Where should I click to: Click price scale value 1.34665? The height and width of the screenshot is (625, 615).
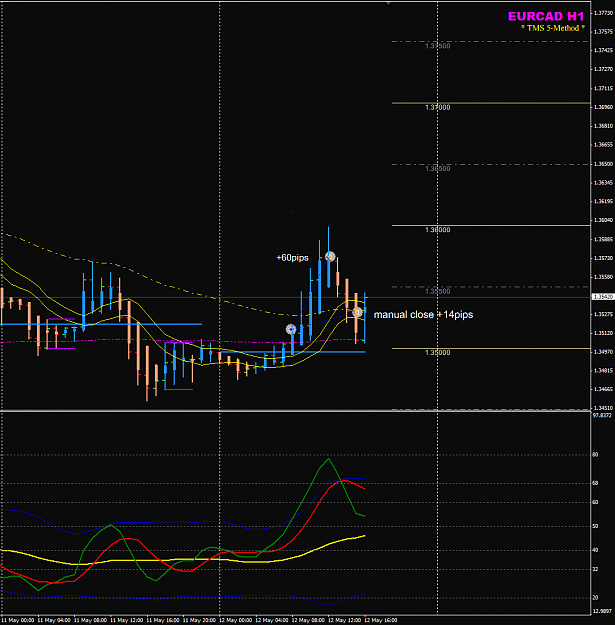click(603, 389)
